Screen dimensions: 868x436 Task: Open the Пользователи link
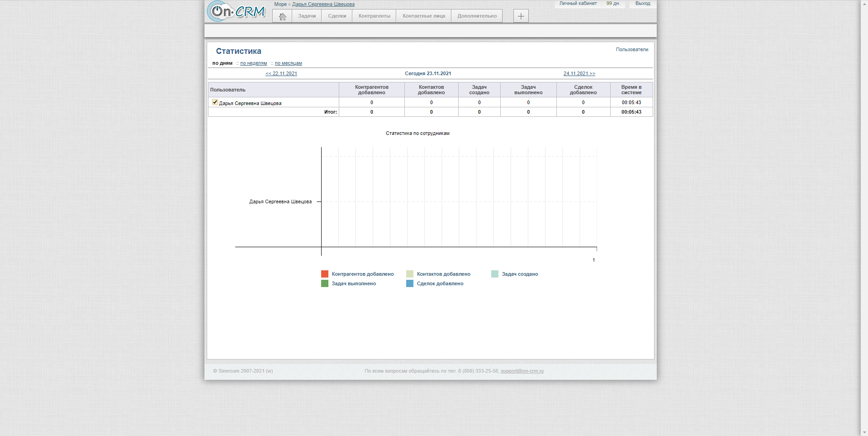(632, 50)
